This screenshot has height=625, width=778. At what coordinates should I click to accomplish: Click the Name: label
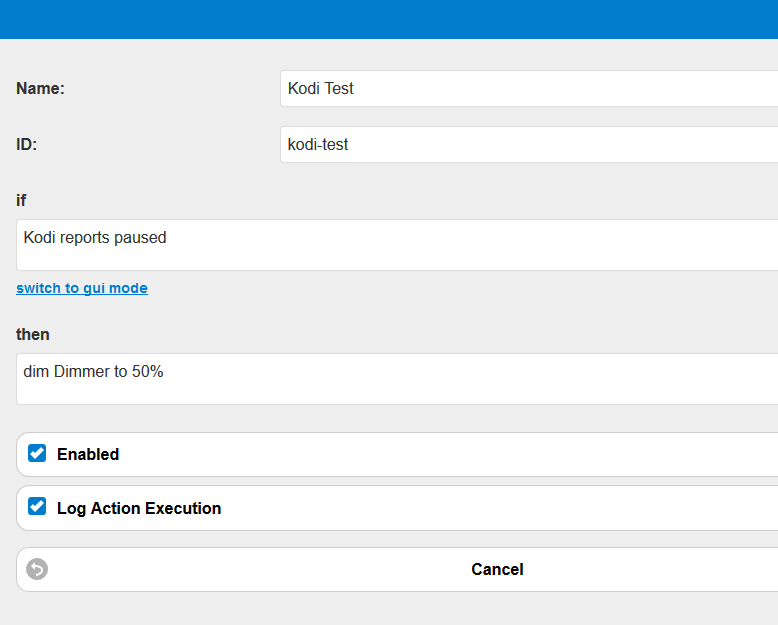pyautogui.click(x=40, y=88)
